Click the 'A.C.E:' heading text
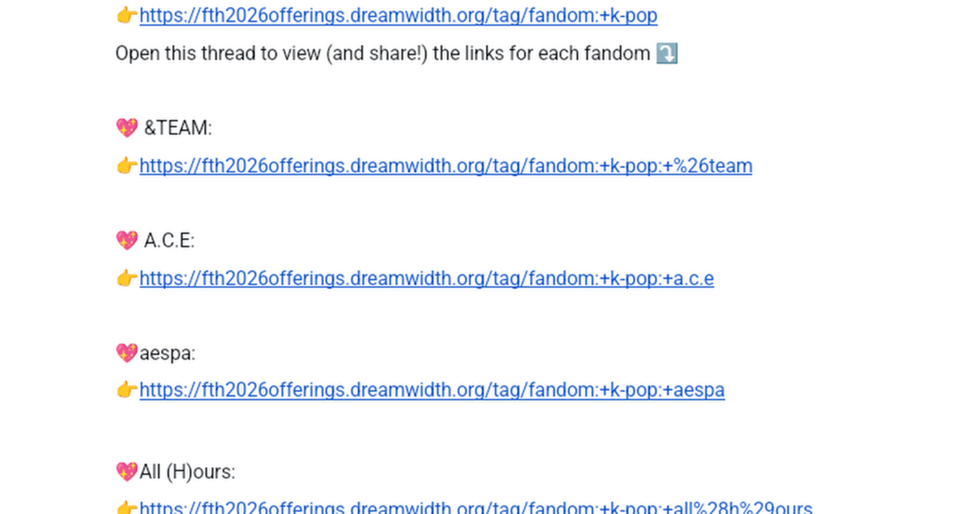 (169, 240)
